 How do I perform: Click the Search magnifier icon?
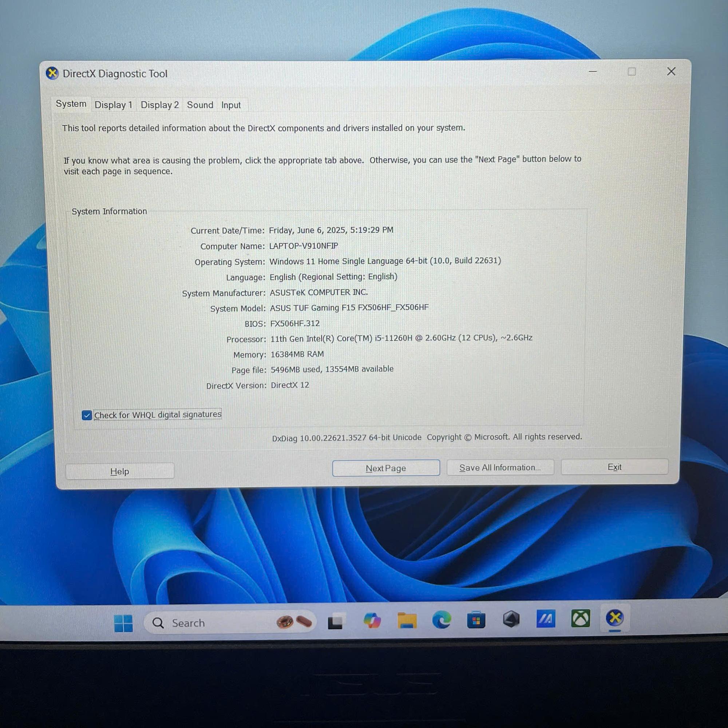tap(158, 623)
